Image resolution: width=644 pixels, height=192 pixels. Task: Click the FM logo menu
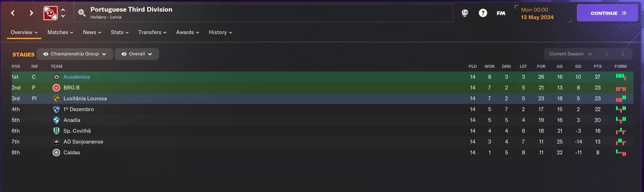pyautogui.click(x=501, y=13)
